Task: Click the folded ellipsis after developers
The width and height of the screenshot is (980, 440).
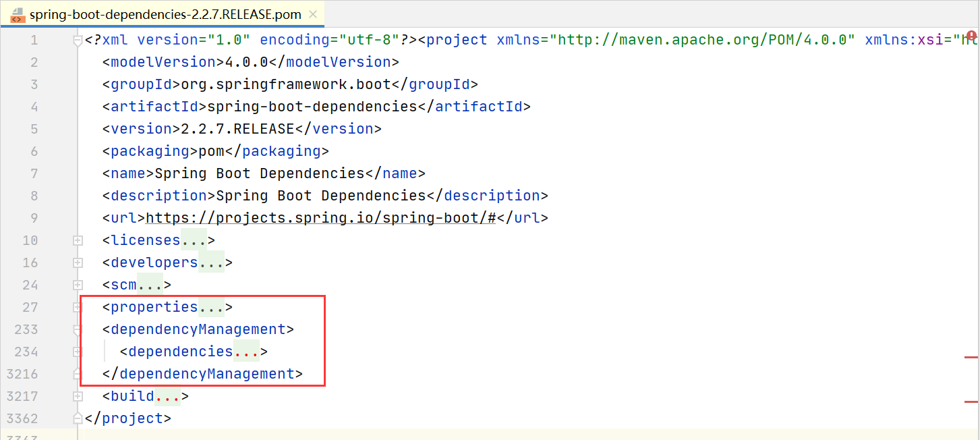Action: [211, 263]
